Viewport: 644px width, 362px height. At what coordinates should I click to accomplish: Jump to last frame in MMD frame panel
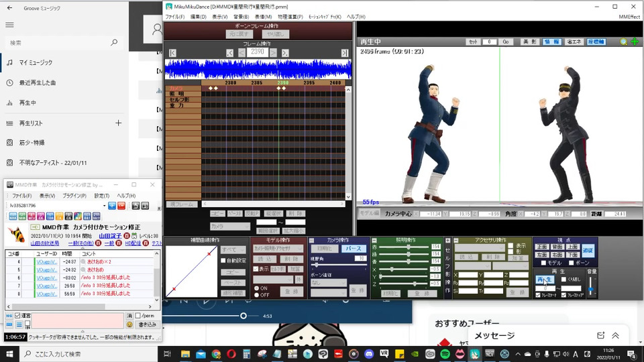[345, 53]
